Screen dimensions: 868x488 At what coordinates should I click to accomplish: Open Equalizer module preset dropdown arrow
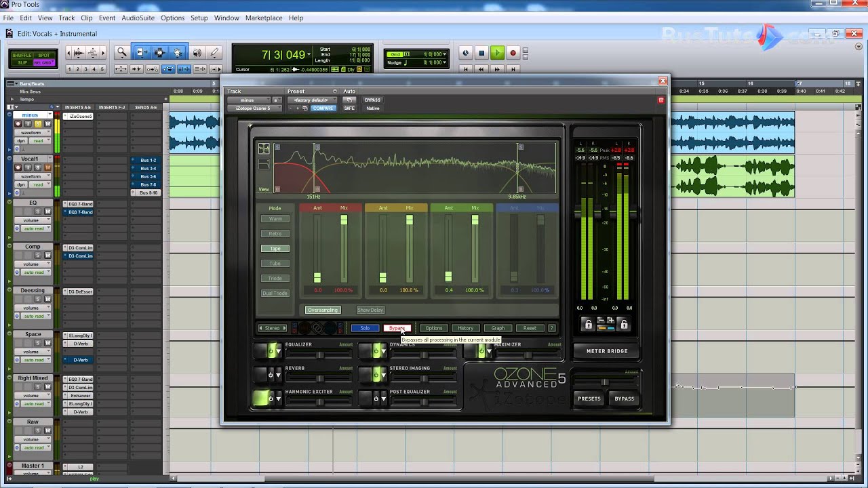279,352
